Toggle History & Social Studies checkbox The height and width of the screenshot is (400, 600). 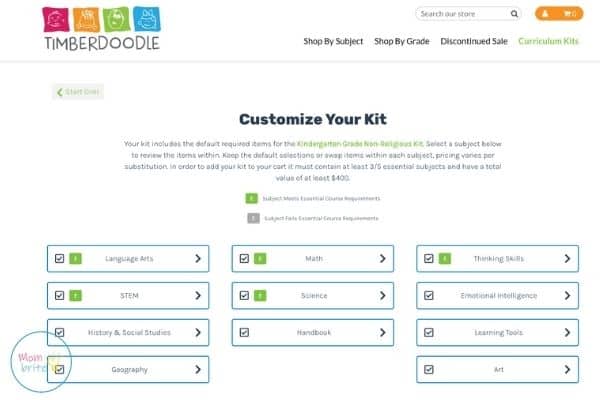59,332
